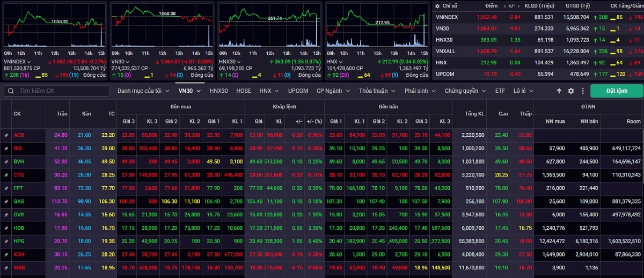Select UPCOM row in index table
The width and height of the screenshot is (644, 278).
(538, 73)
